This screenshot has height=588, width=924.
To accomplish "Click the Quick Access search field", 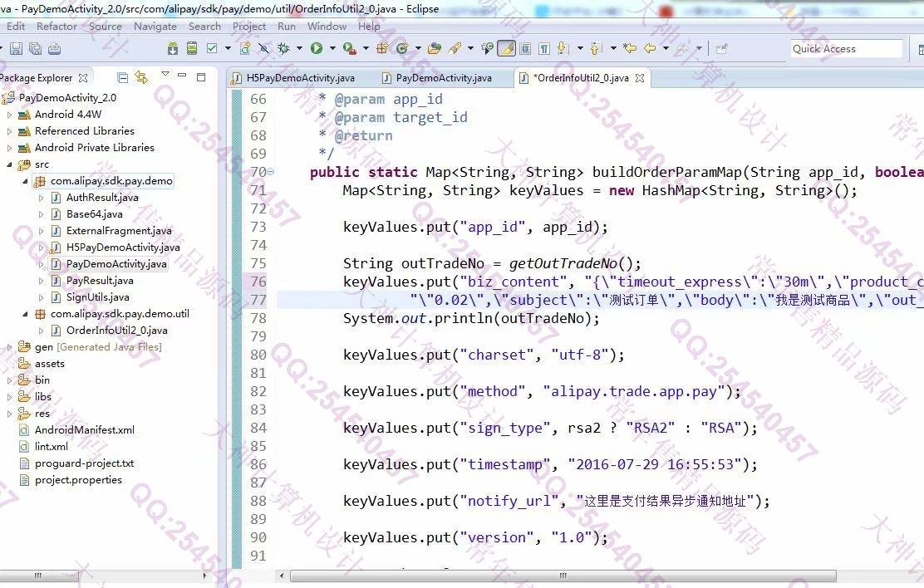I will click(x=846, y=49).
